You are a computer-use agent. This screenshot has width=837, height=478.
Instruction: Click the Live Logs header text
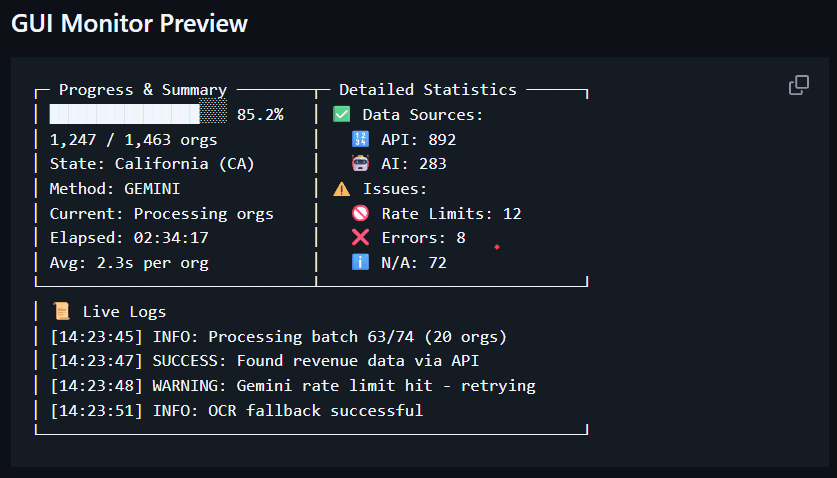(x=124, y=312)
